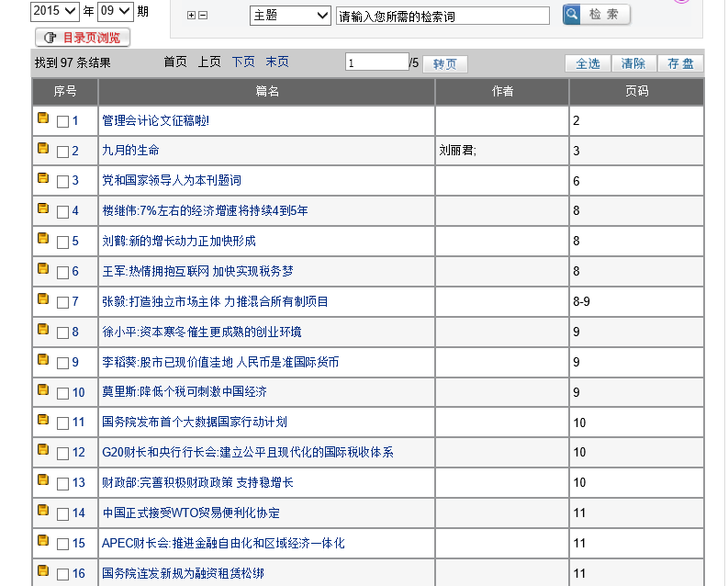The height and width of the screenshot is (586, 728).
Task: Tick the checkbox for row 14
Action: pos(62,514)
